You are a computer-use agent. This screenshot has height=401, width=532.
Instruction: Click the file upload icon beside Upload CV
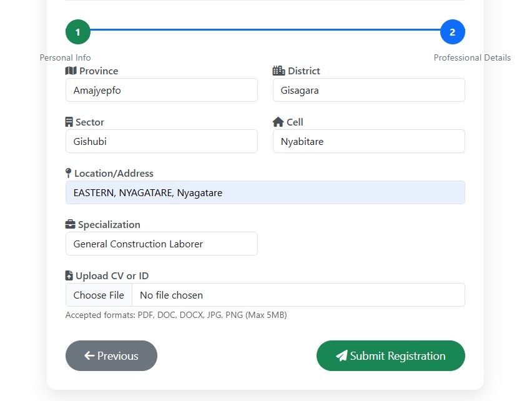[x=69, y=276]
